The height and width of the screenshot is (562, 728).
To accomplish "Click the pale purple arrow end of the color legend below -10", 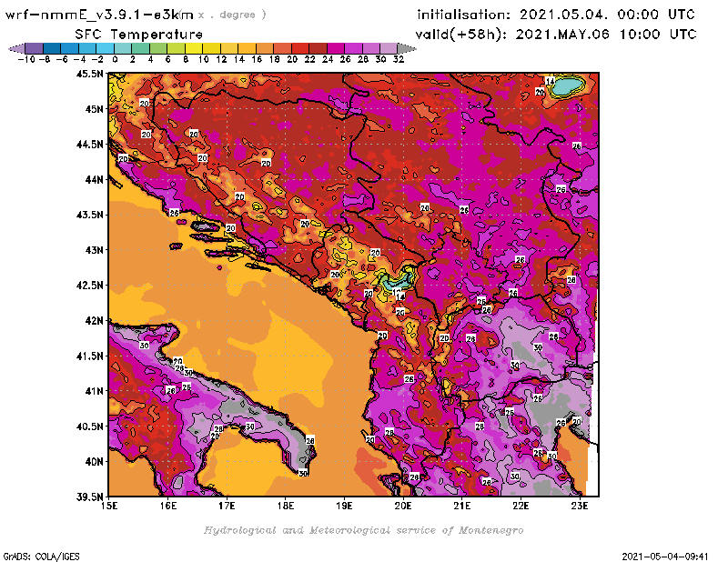I will pyautogui.click(x=16, y=48).
